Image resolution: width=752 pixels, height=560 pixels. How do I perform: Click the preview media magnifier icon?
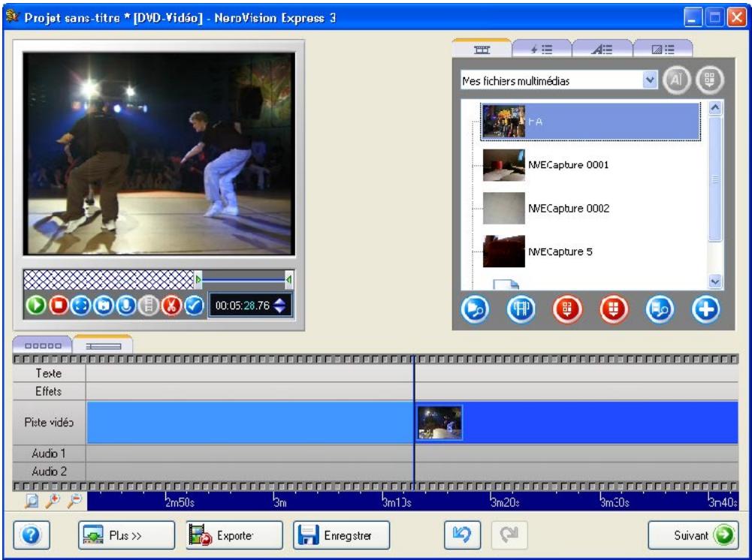(475, 309)
